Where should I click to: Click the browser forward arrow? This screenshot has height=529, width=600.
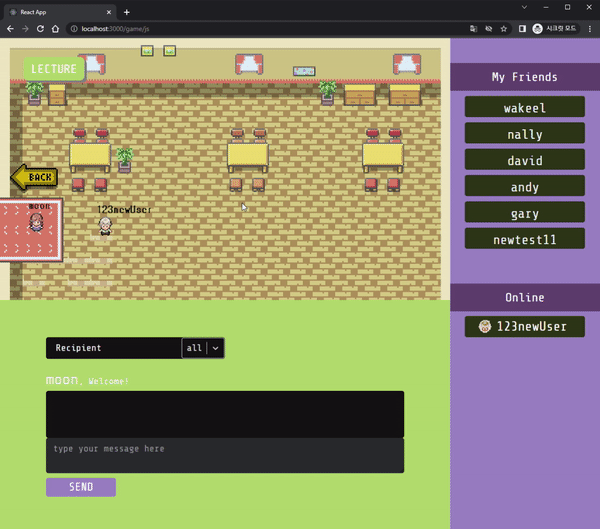click(25, 29)
